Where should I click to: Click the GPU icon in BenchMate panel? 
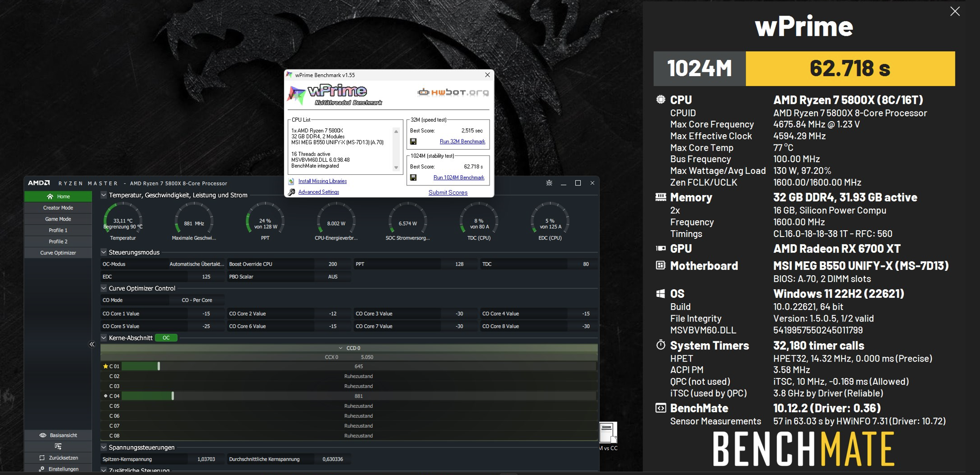coord(661,248)
